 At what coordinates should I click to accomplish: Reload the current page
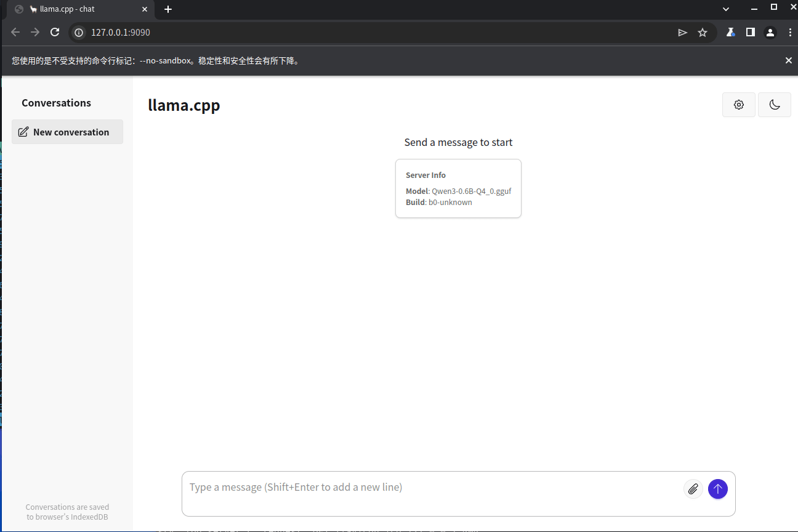pyautogui.click(x=55, y=33)
